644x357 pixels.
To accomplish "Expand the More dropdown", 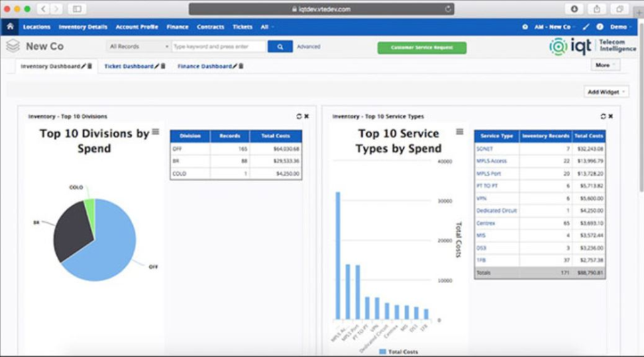I will pos(605,65).
